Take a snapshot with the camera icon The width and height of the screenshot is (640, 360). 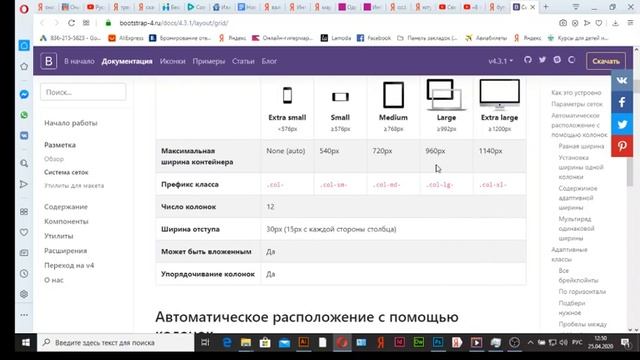click(563, 23)
